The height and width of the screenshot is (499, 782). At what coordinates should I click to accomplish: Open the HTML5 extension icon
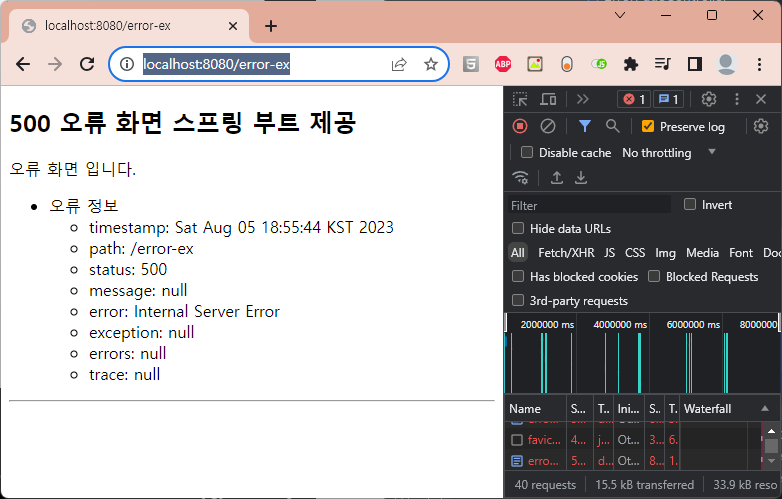point(471,64)
